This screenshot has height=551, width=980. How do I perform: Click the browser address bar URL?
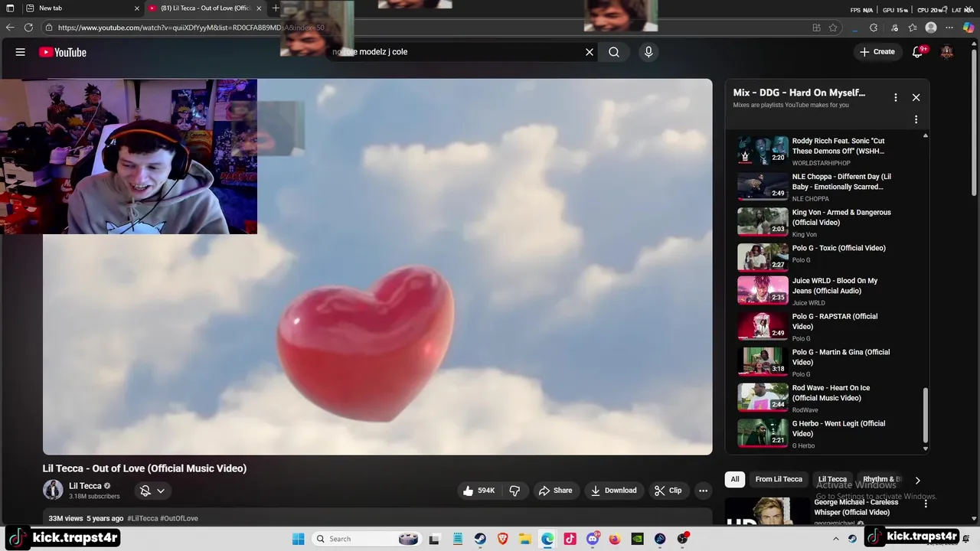click(x=191, y=28)
